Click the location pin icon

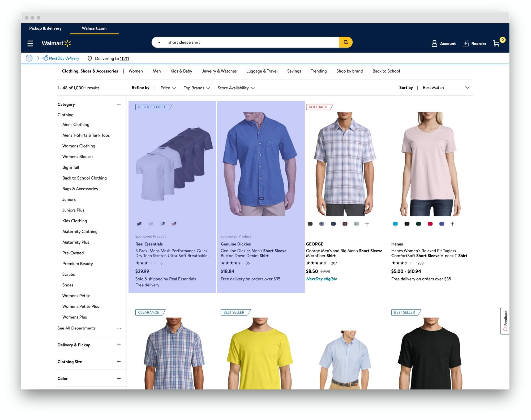(90, 58)
